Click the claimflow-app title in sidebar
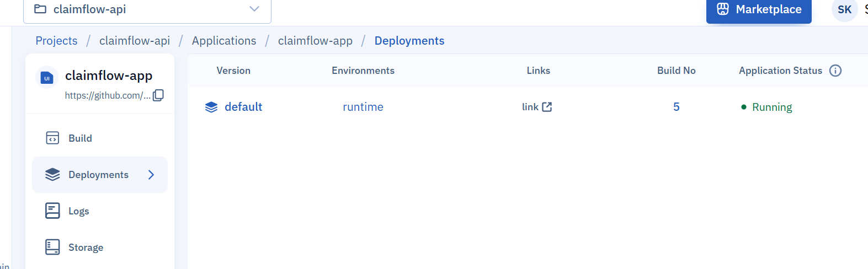Viewport: 868px width, 269px height. pyautogui.click(x=109, y=76)
